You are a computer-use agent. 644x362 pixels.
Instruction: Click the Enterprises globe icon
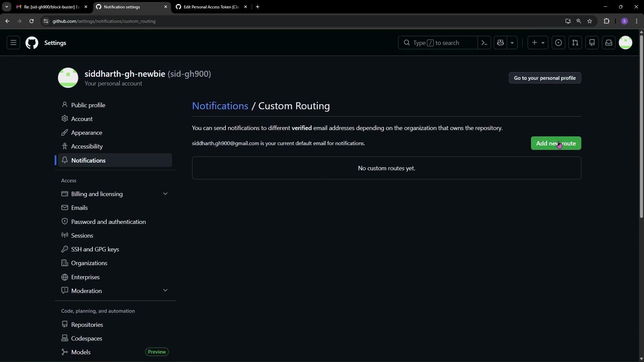(65, 277)
